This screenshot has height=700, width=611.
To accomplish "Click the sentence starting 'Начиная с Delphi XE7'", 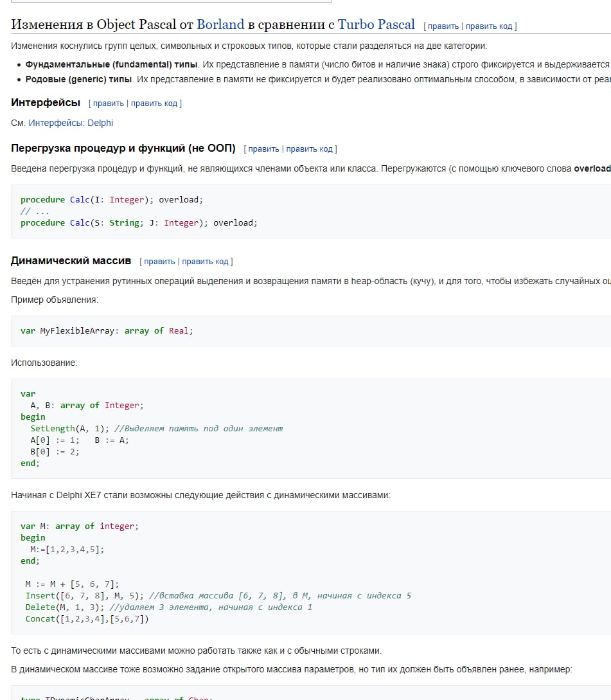I will [200, 496].
